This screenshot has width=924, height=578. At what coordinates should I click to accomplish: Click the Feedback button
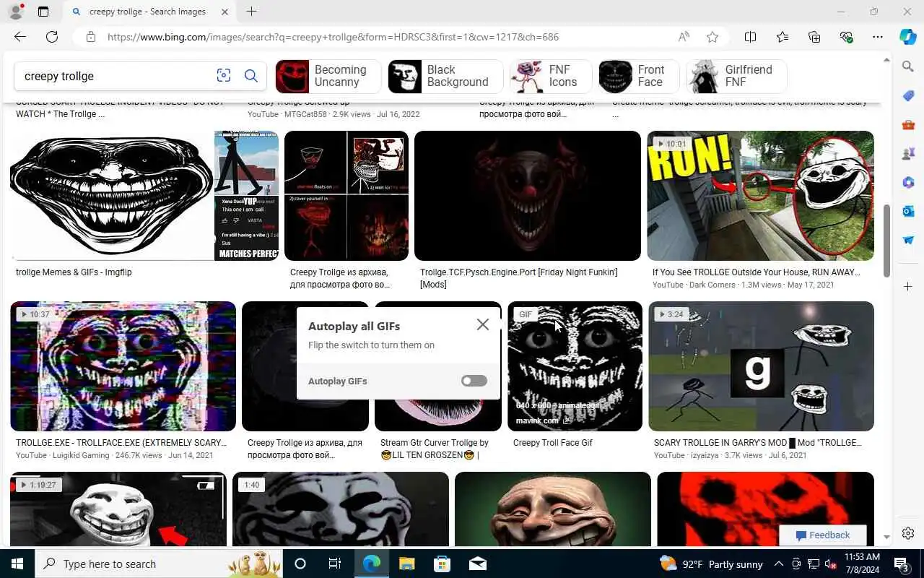tap(823, 535)
